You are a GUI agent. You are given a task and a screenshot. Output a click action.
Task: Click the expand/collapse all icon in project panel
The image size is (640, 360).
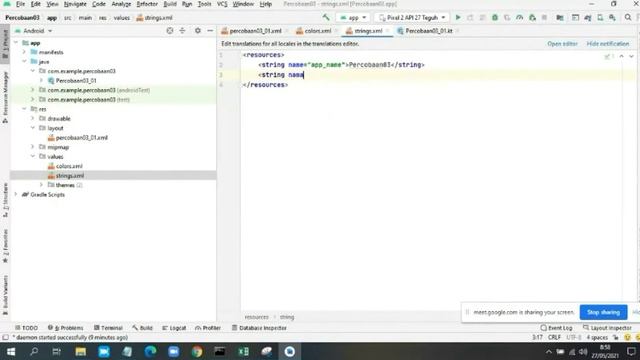click(x=182, y=31)
